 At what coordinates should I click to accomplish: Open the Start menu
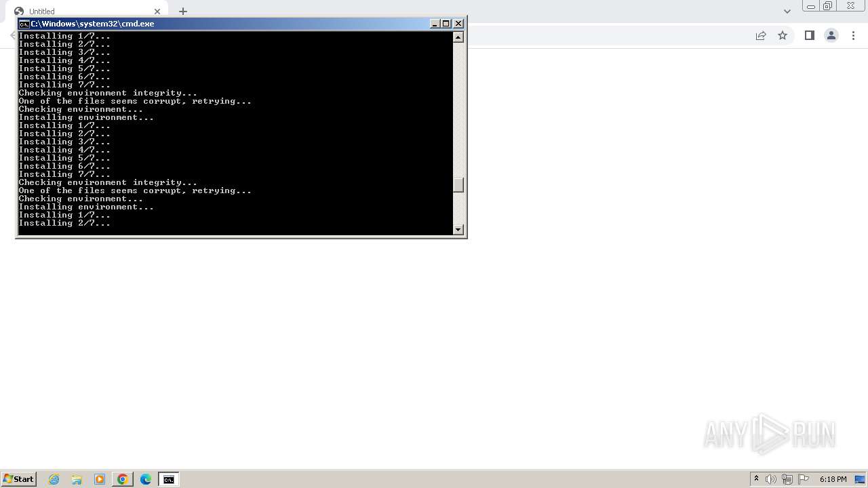pos(19,479)
